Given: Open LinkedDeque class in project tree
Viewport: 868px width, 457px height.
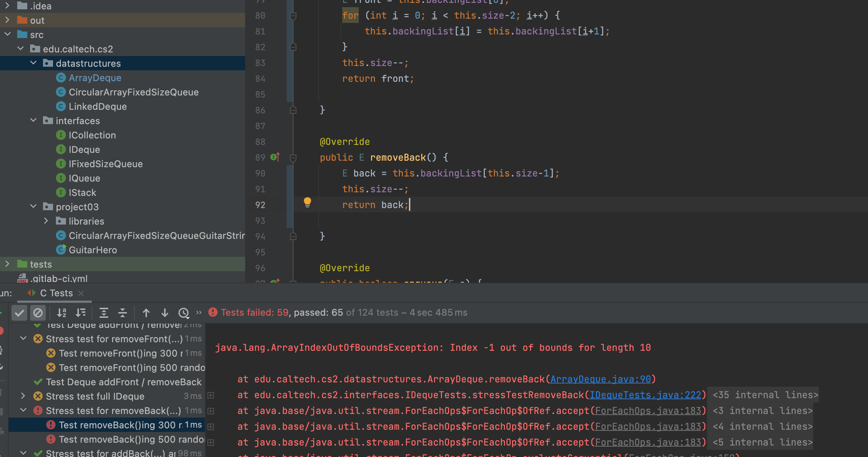Looking at the screenshot, I should (x=97, y=107).
